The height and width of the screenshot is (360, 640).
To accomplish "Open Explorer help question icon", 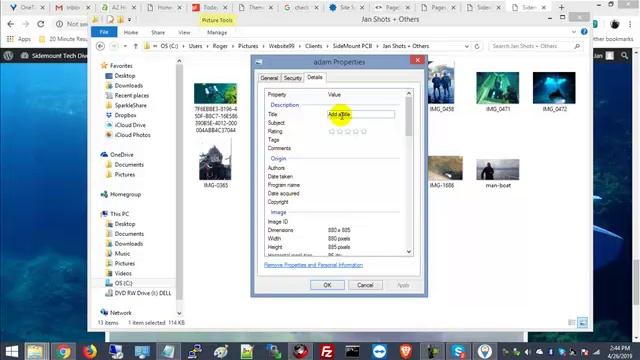I will tap(584, 32).
